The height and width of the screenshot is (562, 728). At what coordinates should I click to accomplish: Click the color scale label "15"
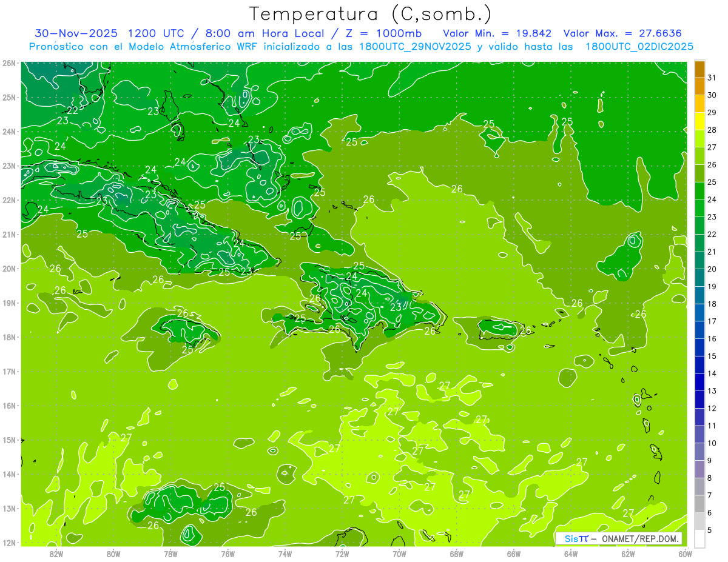712,356
